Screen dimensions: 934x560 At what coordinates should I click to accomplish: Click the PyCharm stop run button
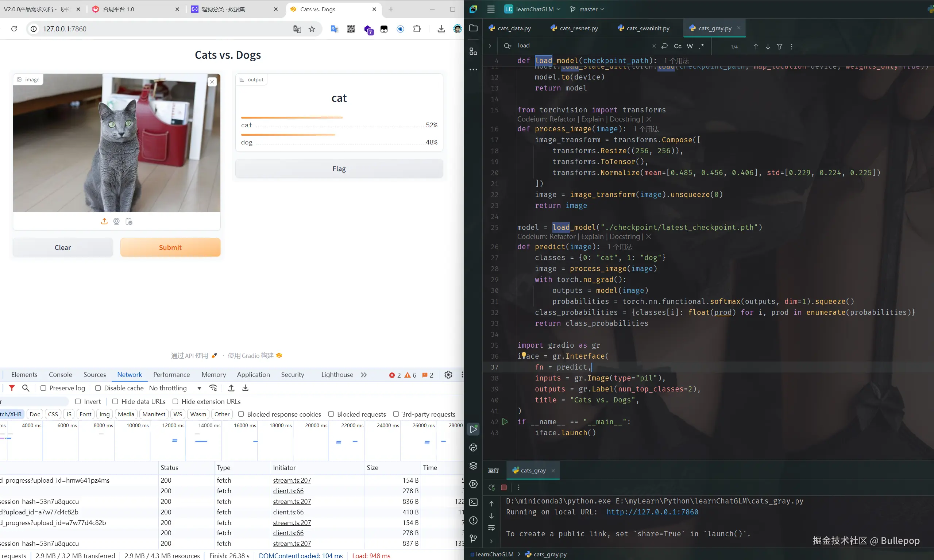click(x=503, y=487)
